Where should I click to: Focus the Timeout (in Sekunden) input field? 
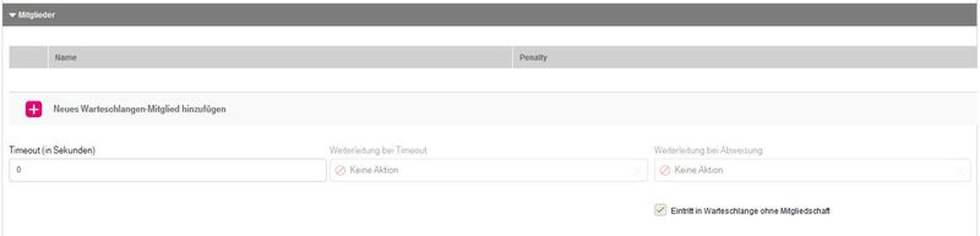coord(167,170)
